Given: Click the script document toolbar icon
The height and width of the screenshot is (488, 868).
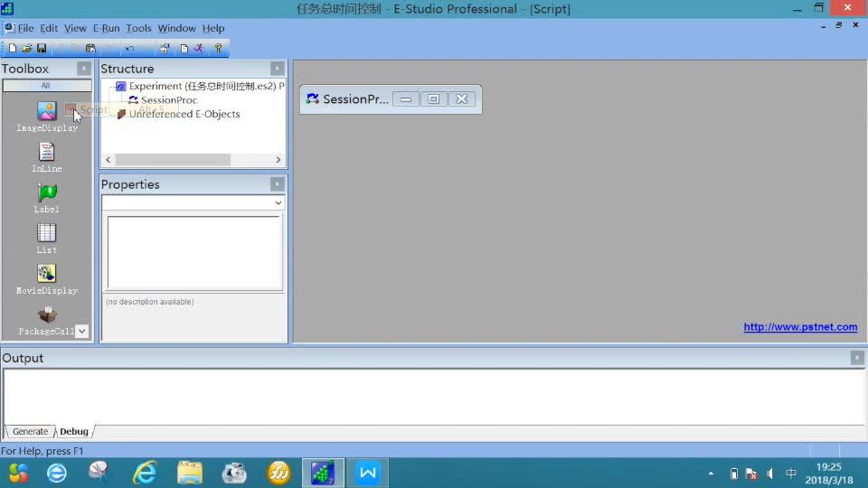Looking at the screenshot, I should pyautogui.click(x=184, y=49).
